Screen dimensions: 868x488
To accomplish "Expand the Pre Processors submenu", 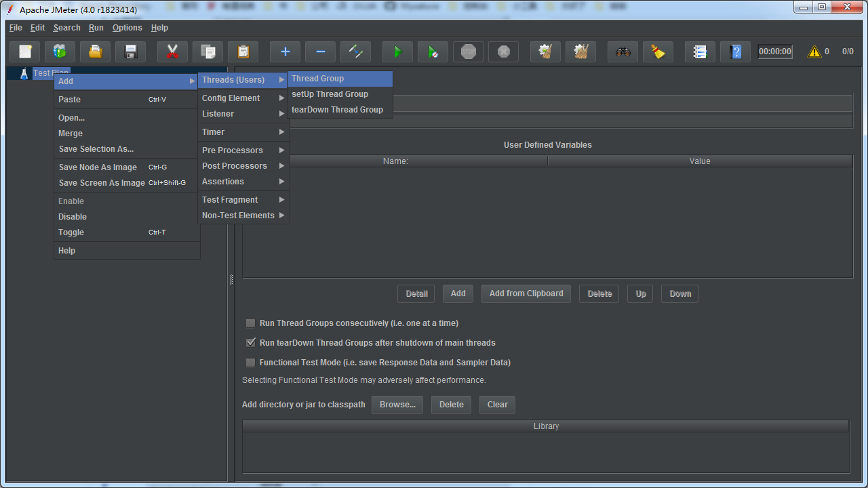I will (243, 150).
